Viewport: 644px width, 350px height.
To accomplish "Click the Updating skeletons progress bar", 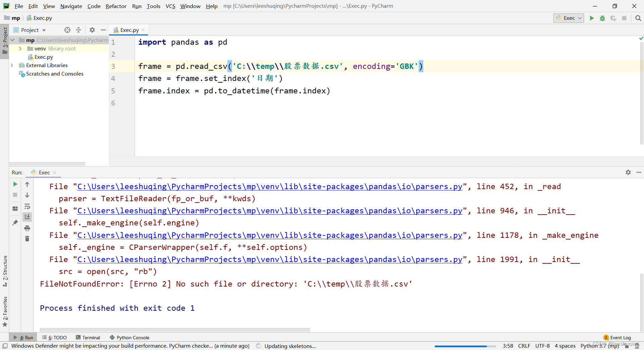I will 465,346.
